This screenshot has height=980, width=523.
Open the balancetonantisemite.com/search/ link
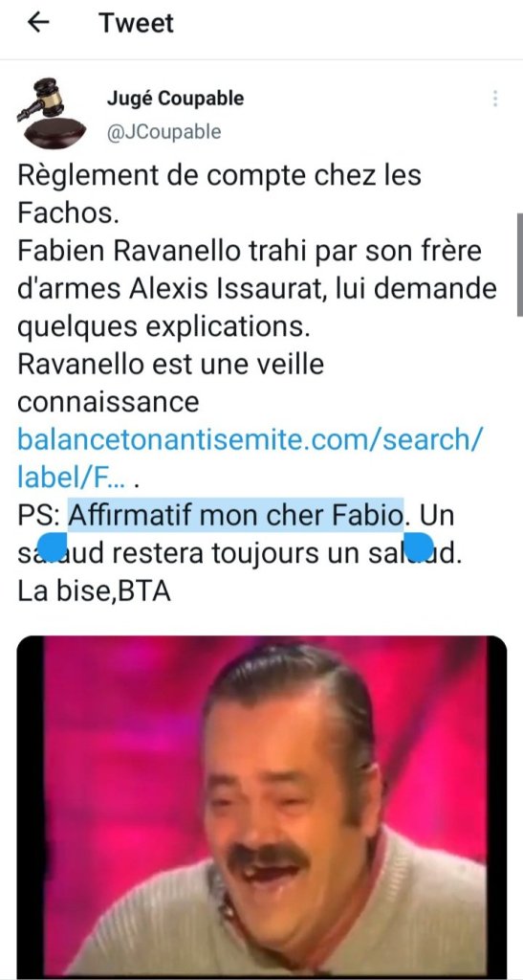tap(250, 439)
